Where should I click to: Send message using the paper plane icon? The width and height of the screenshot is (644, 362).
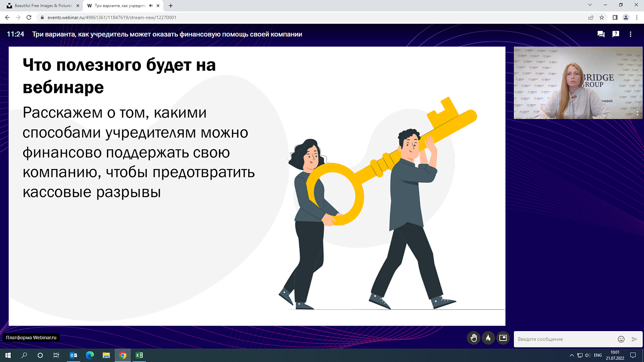(x=634, y=339)
